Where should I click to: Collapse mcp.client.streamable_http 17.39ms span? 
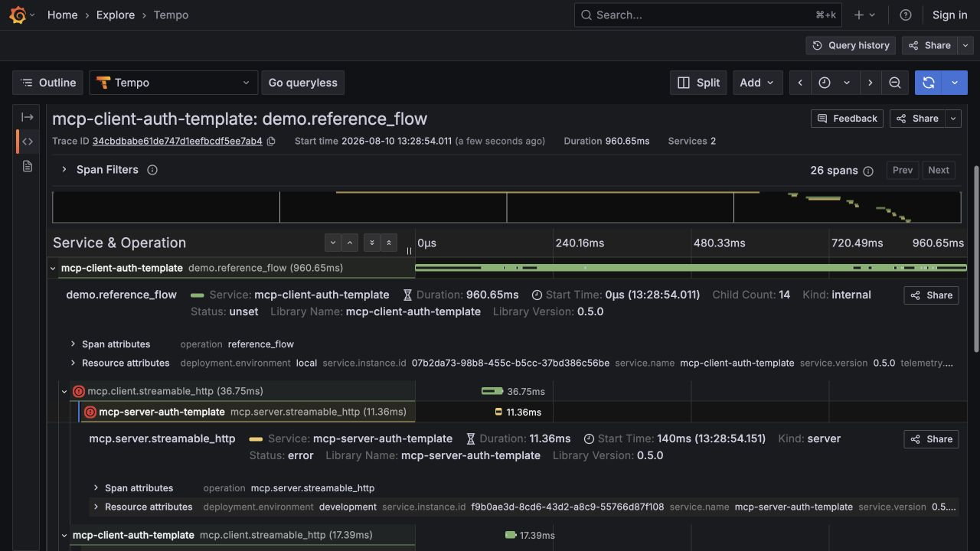pos(64,535)
